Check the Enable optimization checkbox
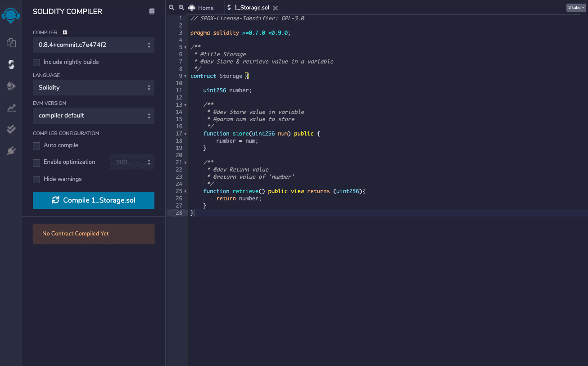 (x=36, y=162)
